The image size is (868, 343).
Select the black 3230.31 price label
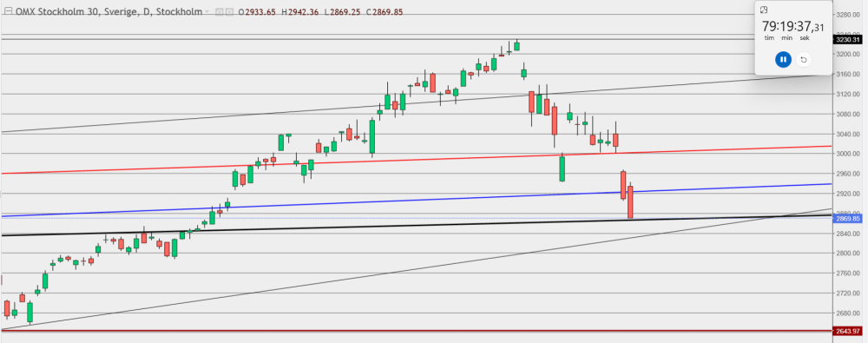tap(847, 39)
